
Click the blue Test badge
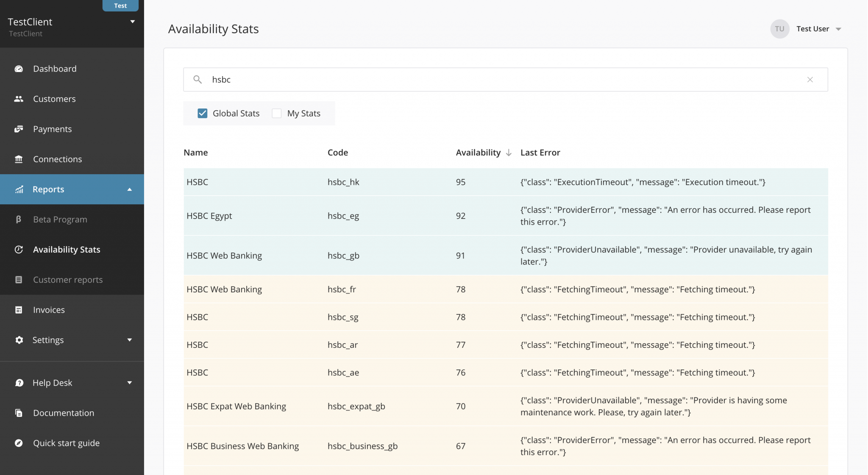pyautogui.click(x=120, y=6)
